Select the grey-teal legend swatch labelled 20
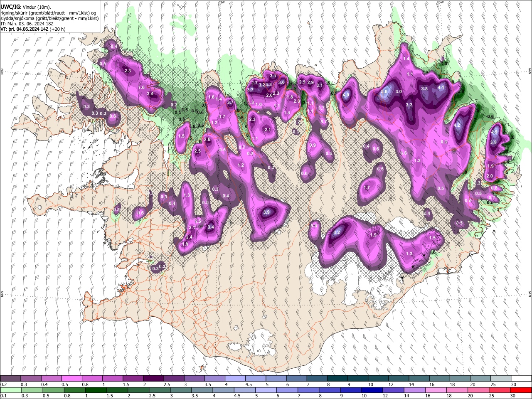The width and height of the screenshot is (532, 399). click(x=480, y=379)
